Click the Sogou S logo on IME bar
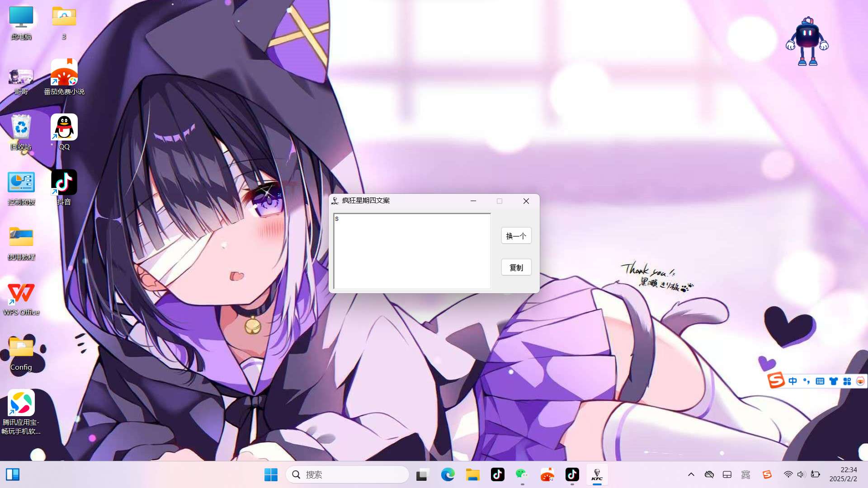Image resolution: width=868 pixels, height=488 pixels. (776, 380)
